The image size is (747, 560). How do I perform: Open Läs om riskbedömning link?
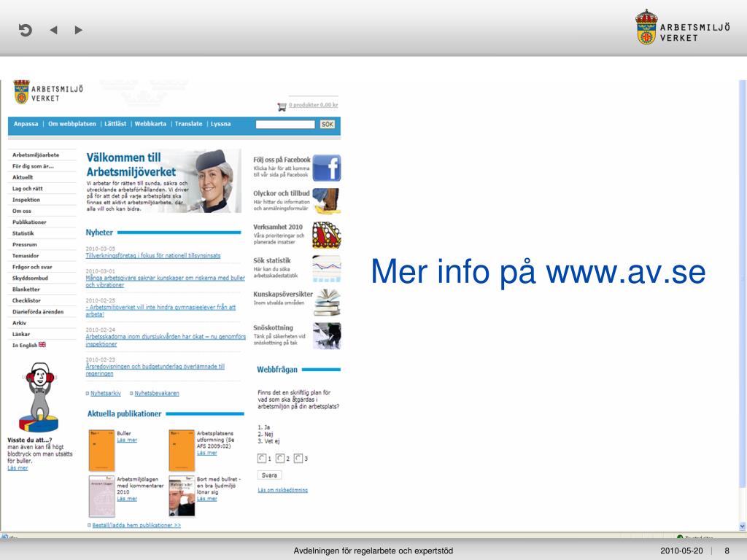(282, 490)
